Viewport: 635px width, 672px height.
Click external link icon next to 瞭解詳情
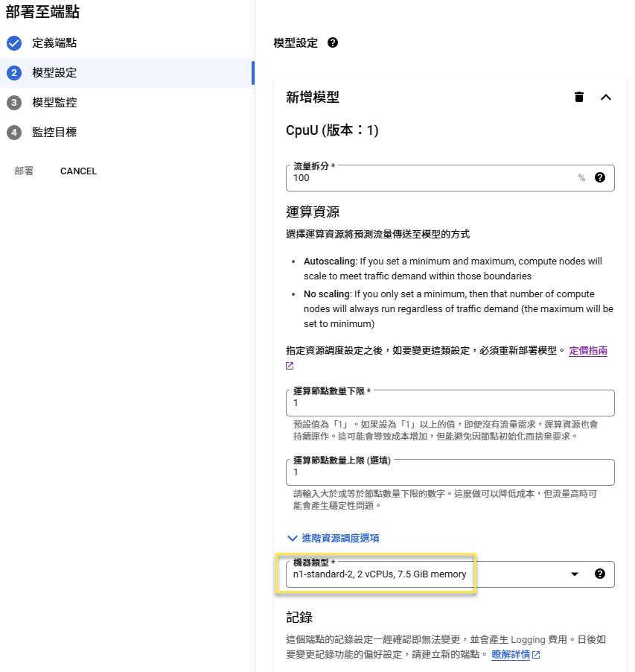(536, 655)
